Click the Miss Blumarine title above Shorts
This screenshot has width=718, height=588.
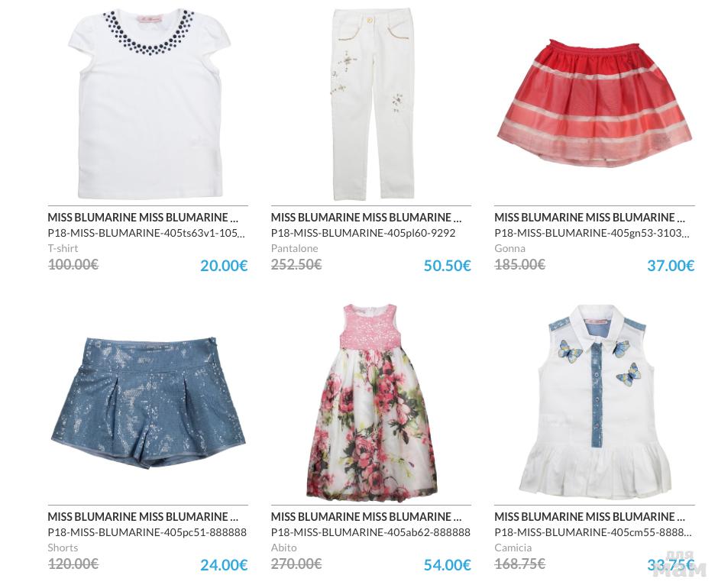[143, 516]
